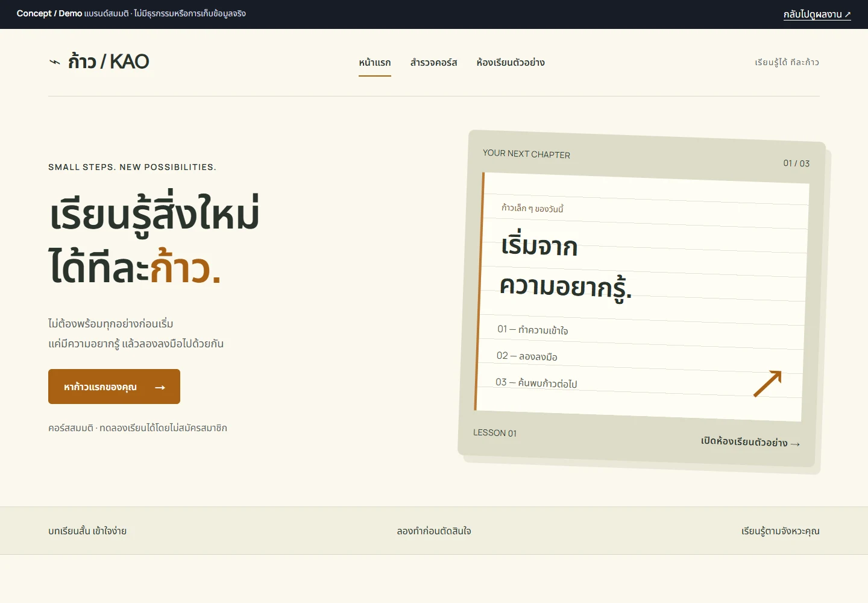
Task: Open ห้องเรียนตัวอย่าง nav item
Action: [x=511, y=63]
